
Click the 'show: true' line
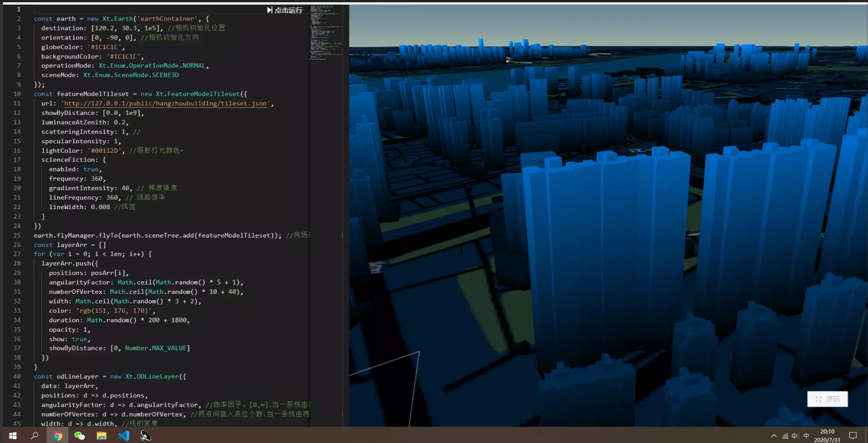(70, 339)
